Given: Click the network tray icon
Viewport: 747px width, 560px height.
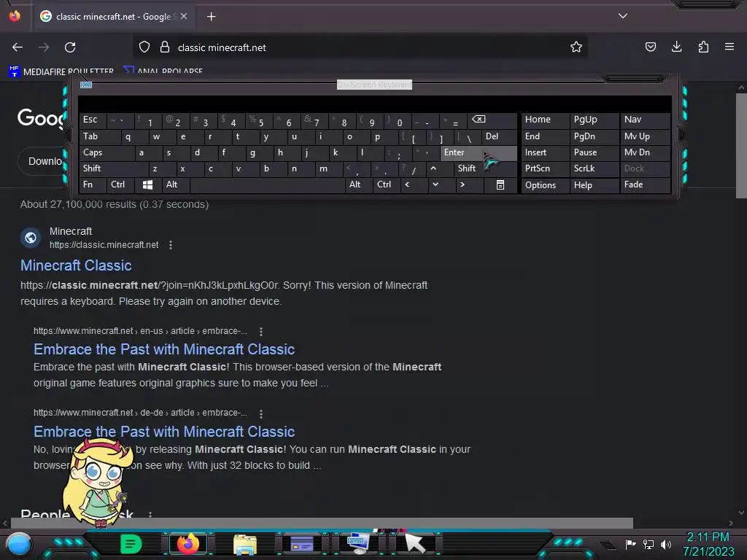Looking at the screenshot, I should (648, 544).
